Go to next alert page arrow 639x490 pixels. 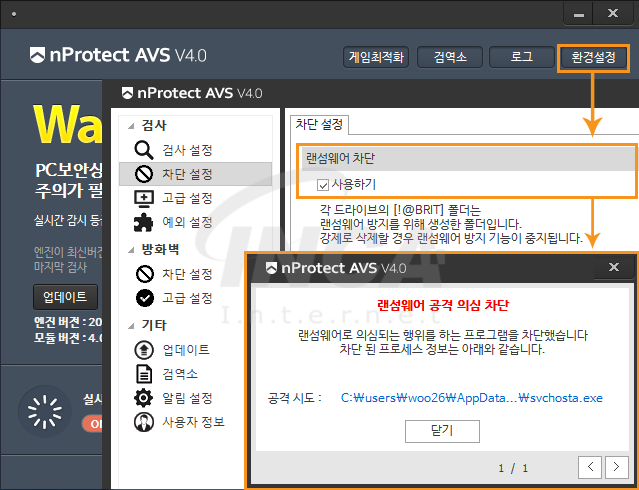click(616, 467)
